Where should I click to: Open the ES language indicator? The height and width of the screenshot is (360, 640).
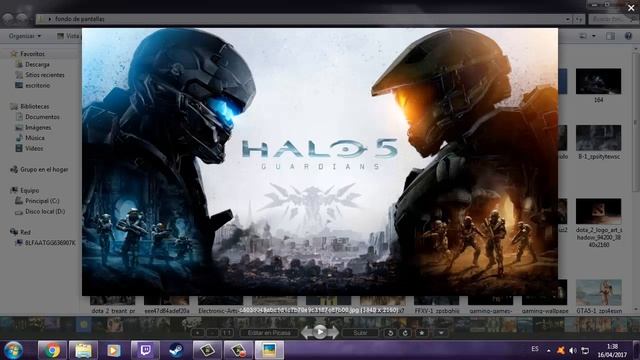pos(535,349)
